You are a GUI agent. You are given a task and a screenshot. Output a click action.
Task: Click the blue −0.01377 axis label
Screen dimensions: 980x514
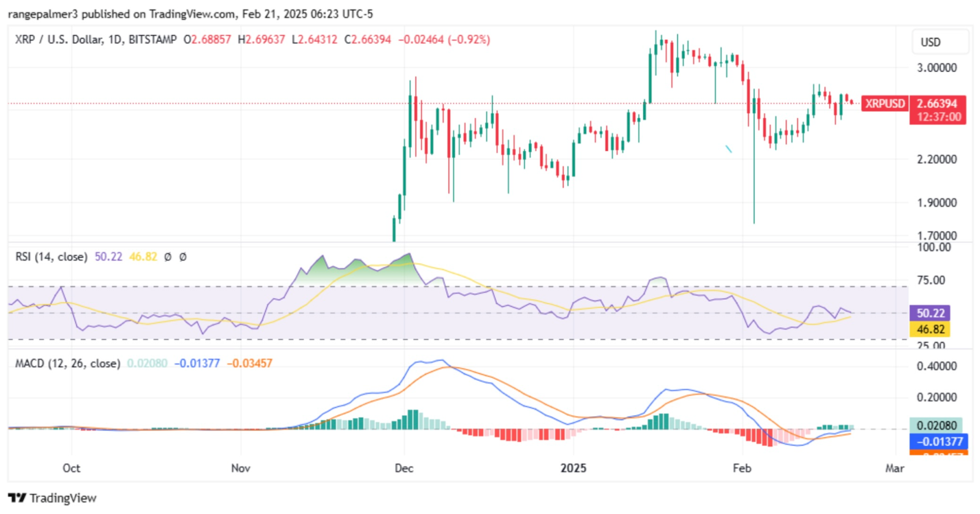pyautogui.click(x=938, y=441)
